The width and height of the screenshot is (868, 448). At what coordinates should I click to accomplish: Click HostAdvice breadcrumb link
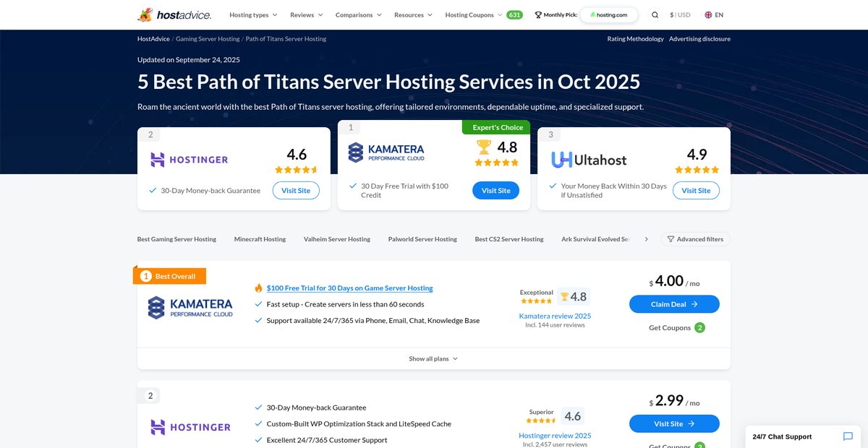[153, 39]
